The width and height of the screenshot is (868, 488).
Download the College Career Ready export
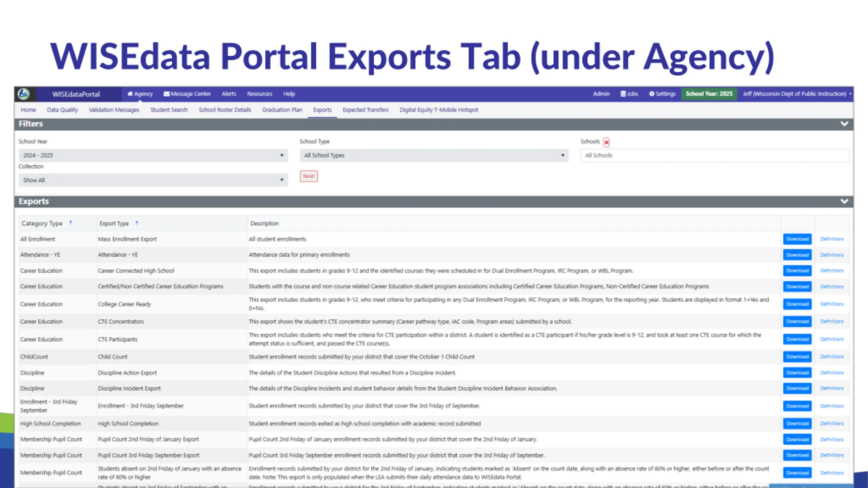[x=797, y=304]
